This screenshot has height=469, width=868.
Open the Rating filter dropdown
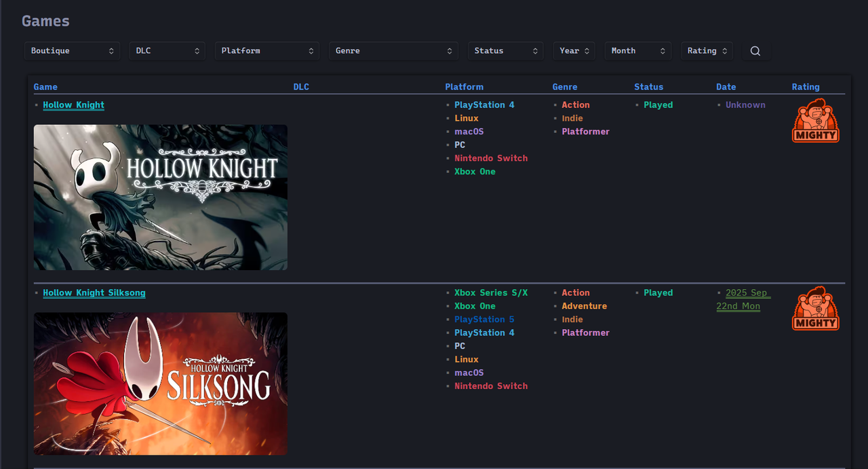(707, 51)
